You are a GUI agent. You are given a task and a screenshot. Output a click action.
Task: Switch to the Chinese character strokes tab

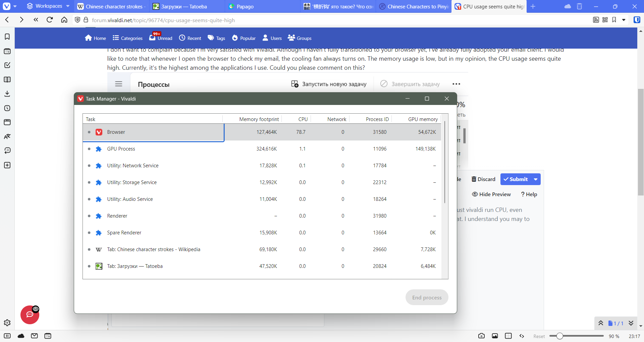pos(111,6)
